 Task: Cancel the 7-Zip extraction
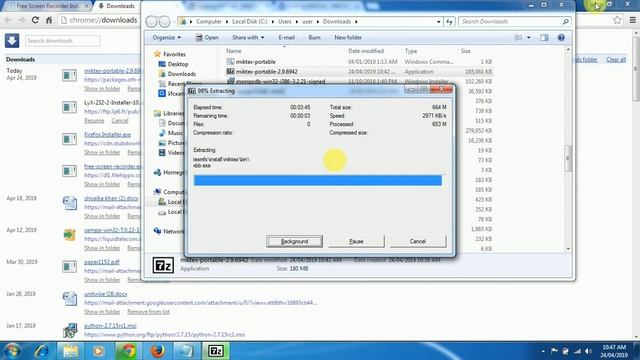(x=418, y=241)
